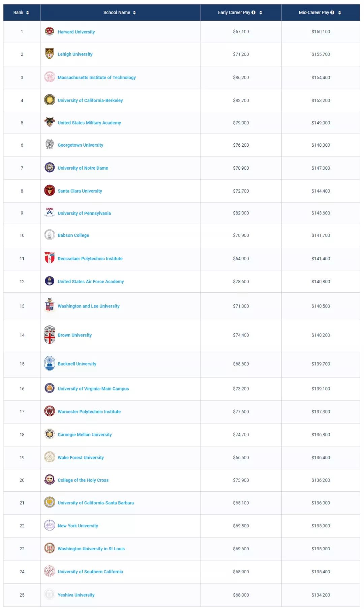Image resolution: width=364 pixels, height=609 pixels.
Task: Click the Lehigh University shield logo
Action: tap(50, 54)
